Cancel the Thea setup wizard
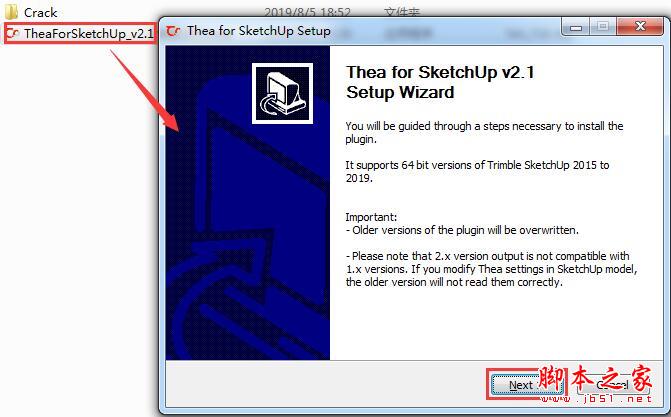This screenshot has width=671, height=417. pos(613,385)
